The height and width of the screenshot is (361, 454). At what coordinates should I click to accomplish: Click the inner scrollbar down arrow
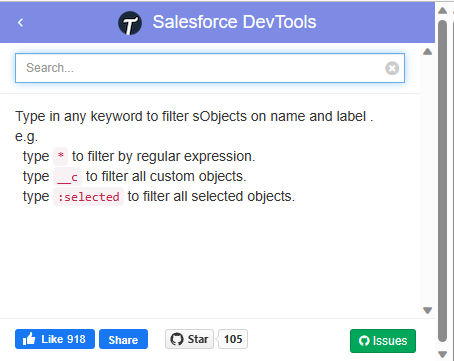[427, 310]
